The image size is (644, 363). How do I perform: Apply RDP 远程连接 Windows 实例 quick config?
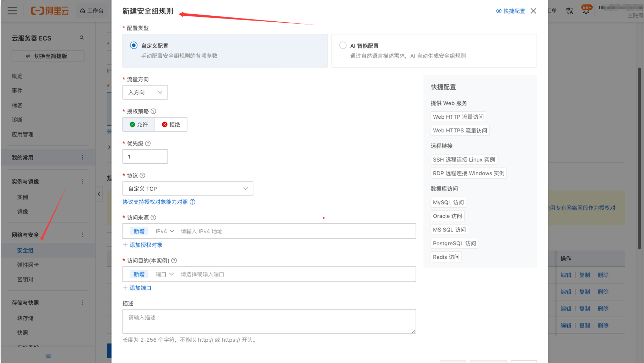coord(469,173)
